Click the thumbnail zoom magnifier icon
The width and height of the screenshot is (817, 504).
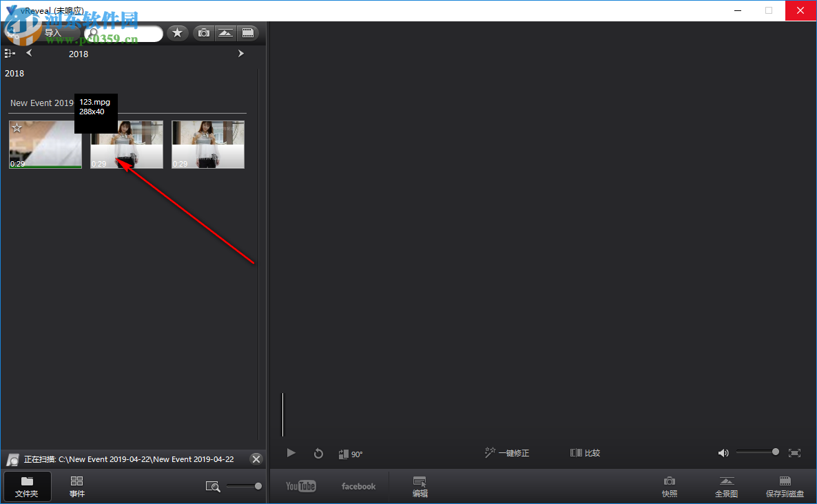[213, 486]
